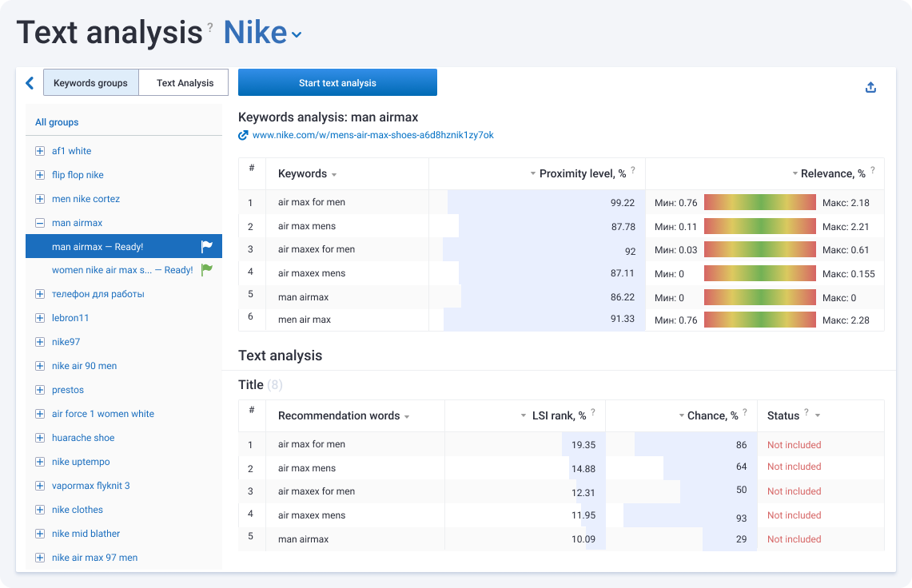Click the Relevance column help question mark

click(873, 170)
